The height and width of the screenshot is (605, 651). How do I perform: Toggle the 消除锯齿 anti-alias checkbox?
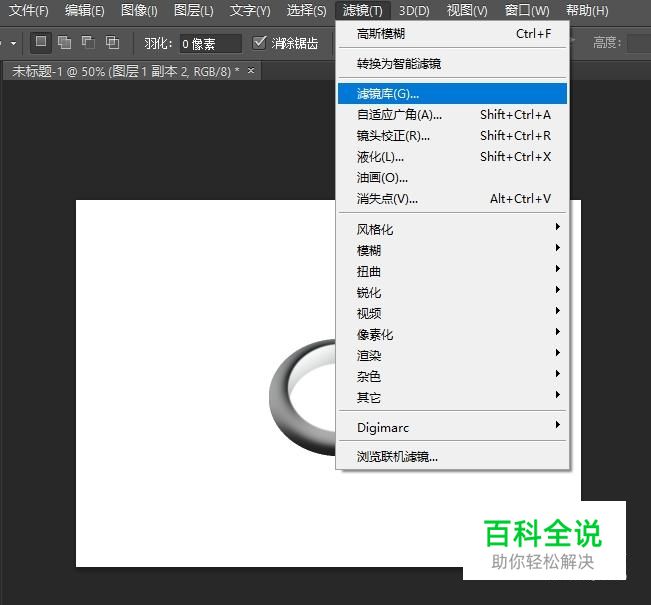coord(259,42)
